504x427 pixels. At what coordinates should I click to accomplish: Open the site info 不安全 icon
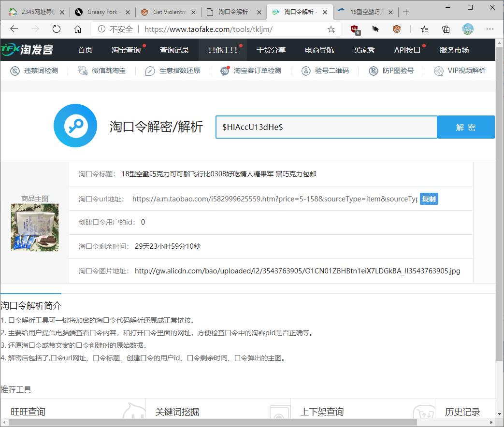click(x=101, y=29)
